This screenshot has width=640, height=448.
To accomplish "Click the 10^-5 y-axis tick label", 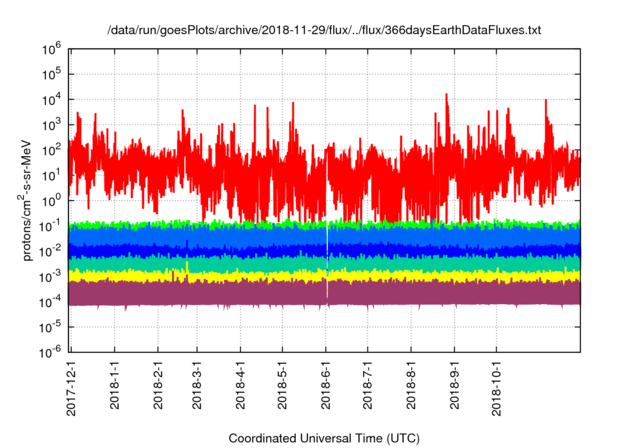I will tap(50, 327).
